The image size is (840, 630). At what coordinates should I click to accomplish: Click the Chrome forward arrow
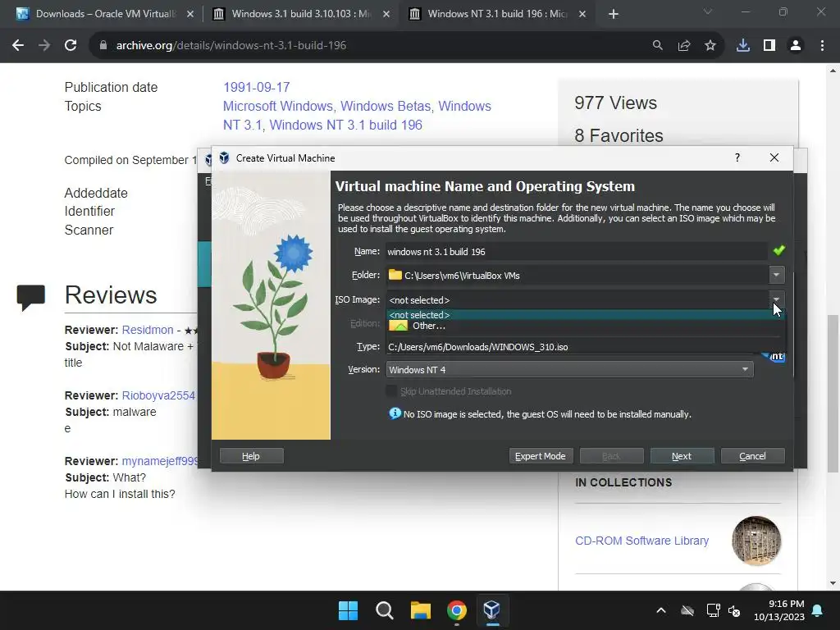pyautogui.click(x=44, y=46)
